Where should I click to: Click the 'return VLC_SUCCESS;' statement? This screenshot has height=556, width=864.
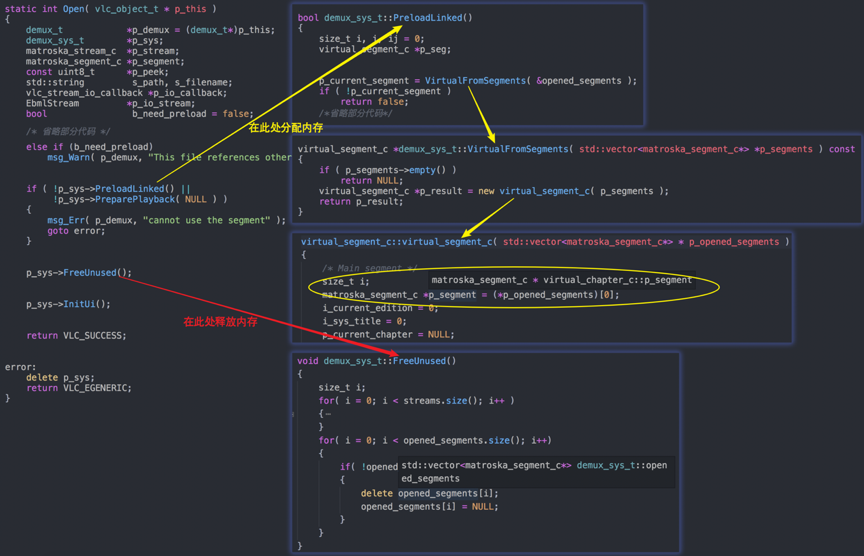(76, 335)
